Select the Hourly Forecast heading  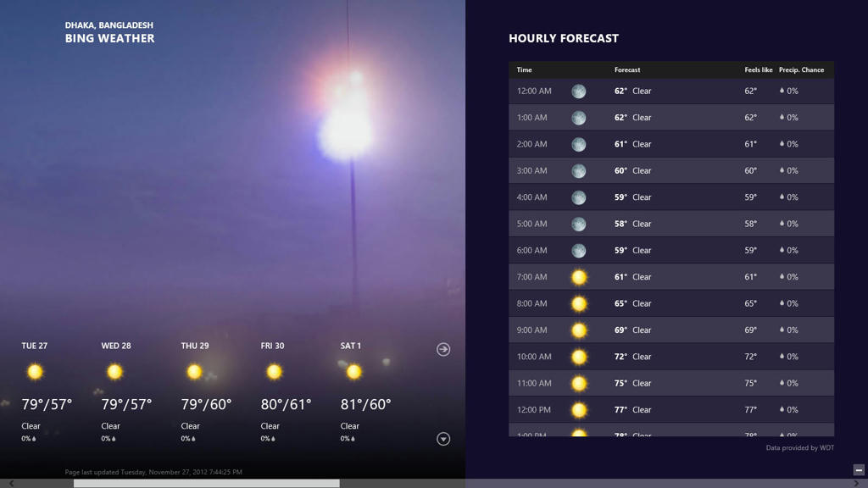tap(564, 38)
